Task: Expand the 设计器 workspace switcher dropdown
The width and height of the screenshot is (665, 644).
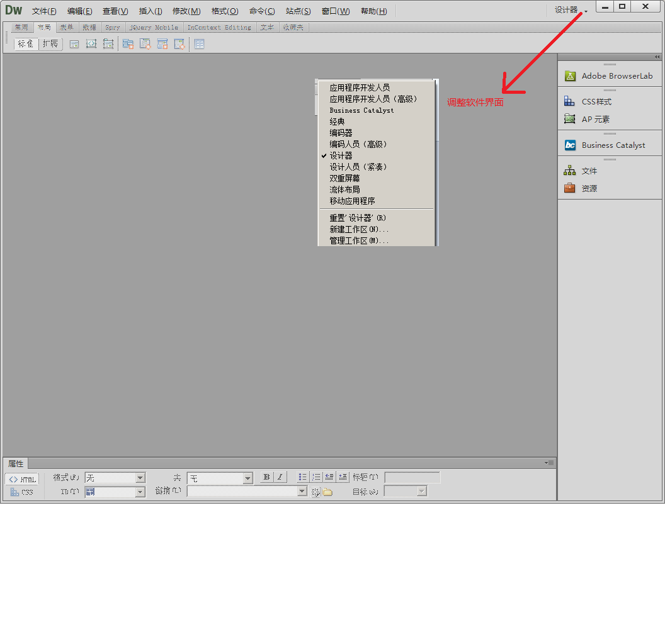Action: click(x=571, y=10)
